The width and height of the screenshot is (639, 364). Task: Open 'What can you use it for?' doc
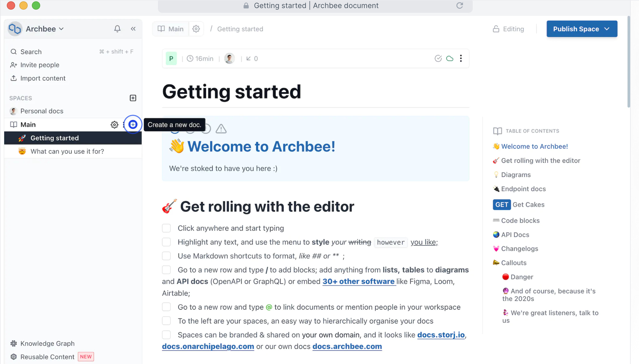coord(73,151)
